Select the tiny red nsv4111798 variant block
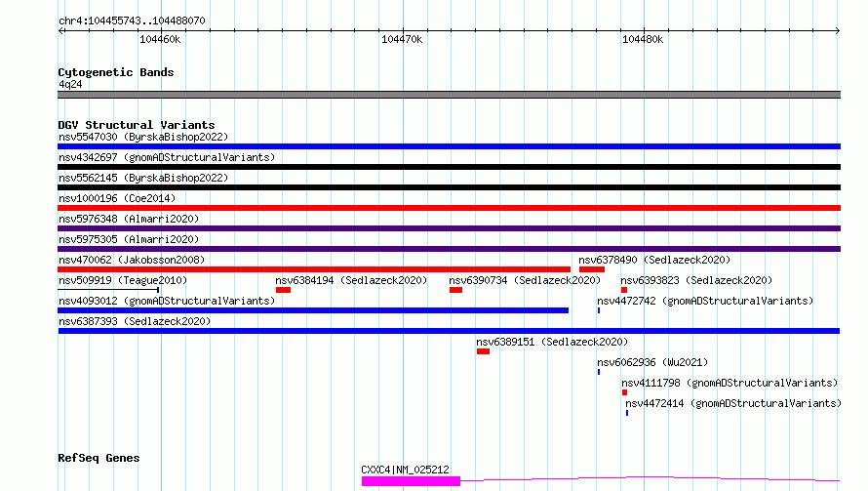 (624, 392)
